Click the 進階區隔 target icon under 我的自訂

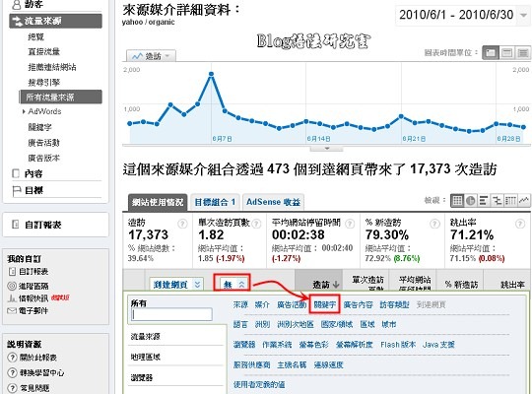(12, 286)
